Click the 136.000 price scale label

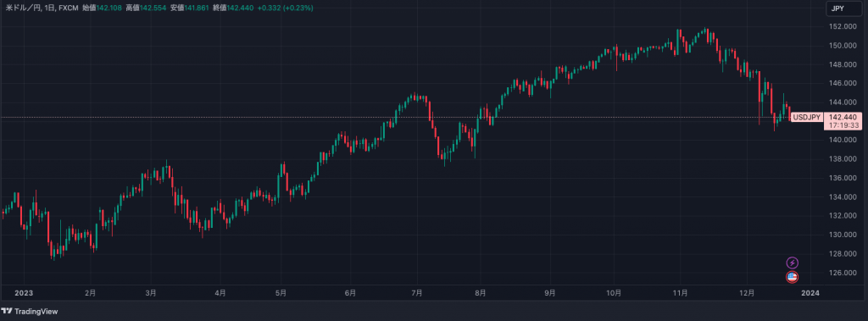click(843, 178)
